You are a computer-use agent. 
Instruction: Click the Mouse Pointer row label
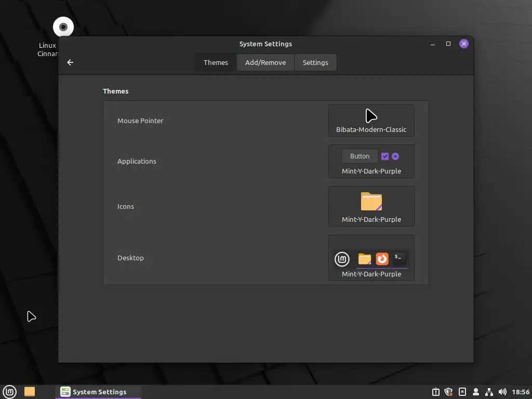(140, 121)
